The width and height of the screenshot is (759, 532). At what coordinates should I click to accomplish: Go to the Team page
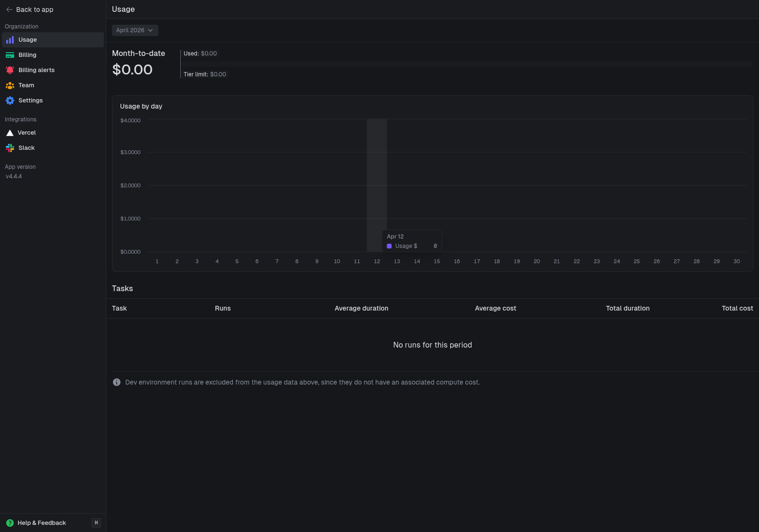click(27, 85)
